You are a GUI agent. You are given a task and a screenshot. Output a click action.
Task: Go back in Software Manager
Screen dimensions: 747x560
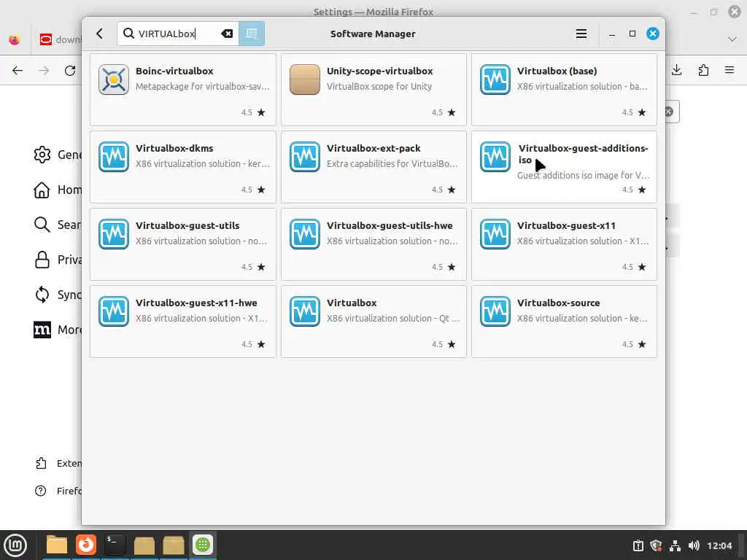99,34
